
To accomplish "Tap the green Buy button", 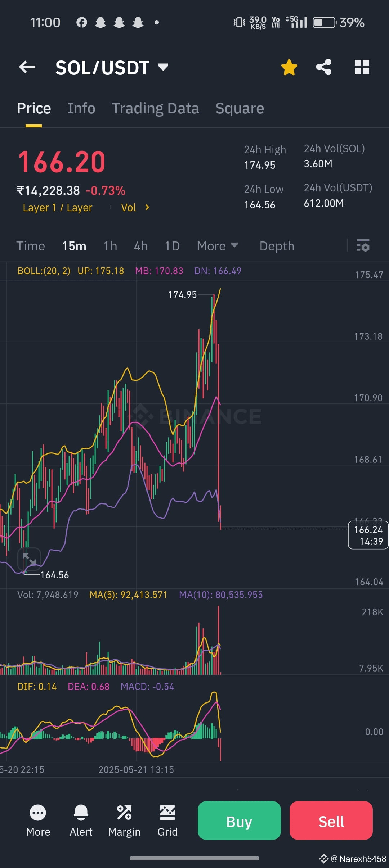I will coord(239,820).
